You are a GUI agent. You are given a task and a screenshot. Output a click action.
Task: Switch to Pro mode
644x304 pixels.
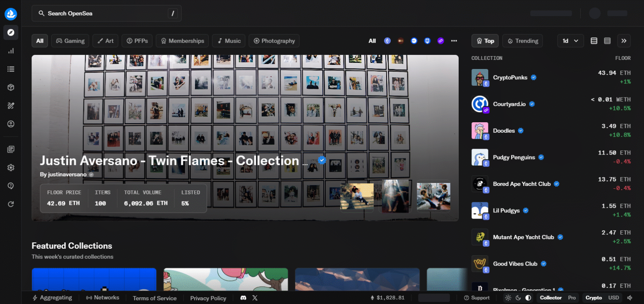tap(572, 298)
